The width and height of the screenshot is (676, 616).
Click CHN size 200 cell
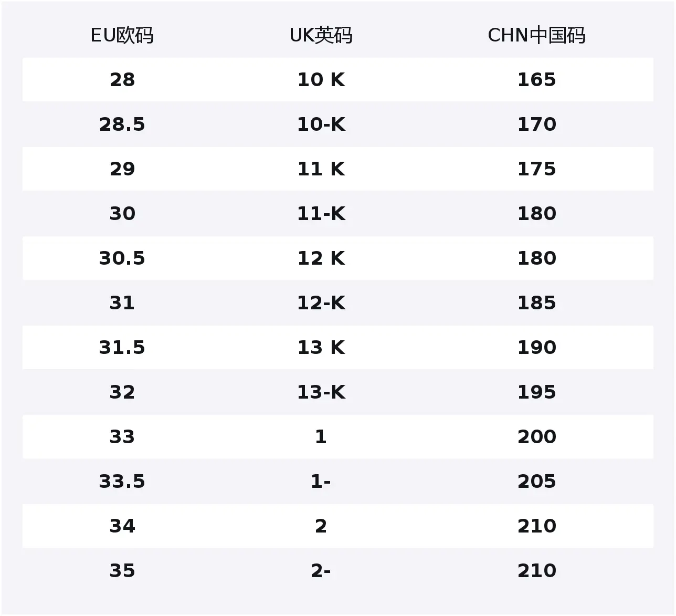pos(536,437)
